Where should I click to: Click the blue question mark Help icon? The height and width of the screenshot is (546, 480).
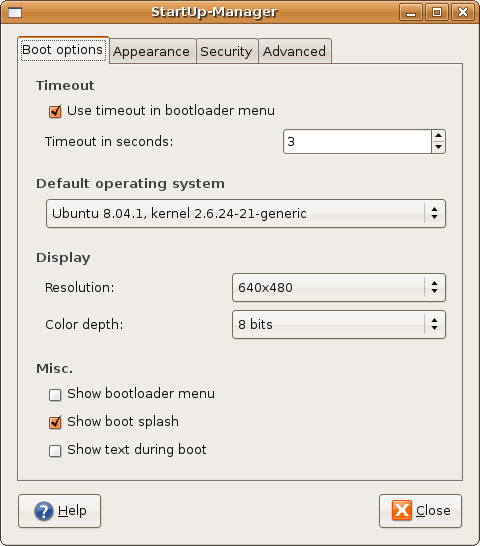click(44, 511)
